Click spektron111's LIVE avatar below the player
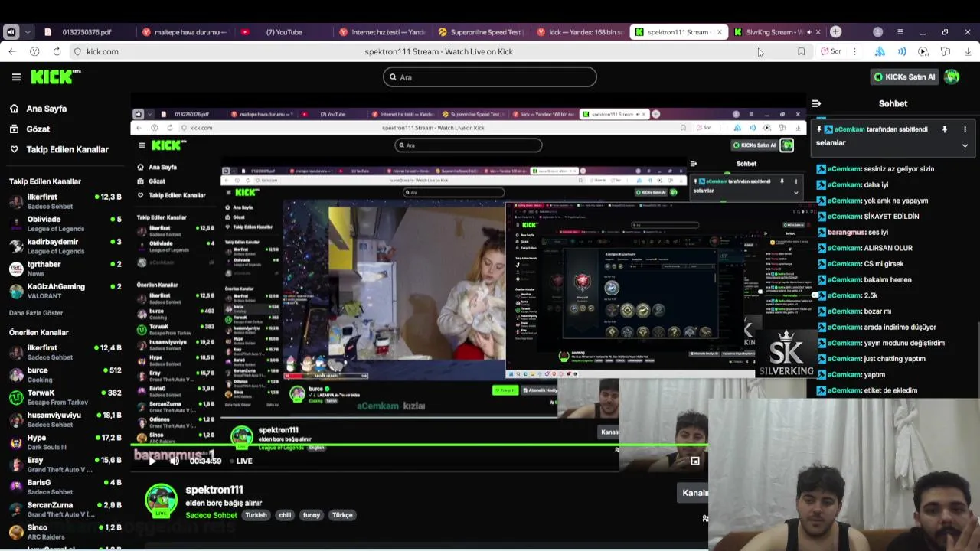This screenshot has width=980, height=551. (161, 501)
